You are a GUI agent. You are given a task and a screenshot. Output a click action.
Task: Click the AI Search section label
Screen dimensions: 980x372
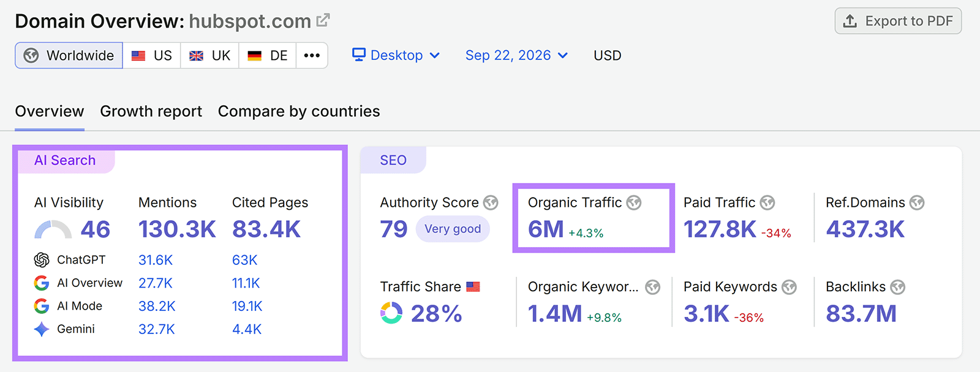pos(65,160)
